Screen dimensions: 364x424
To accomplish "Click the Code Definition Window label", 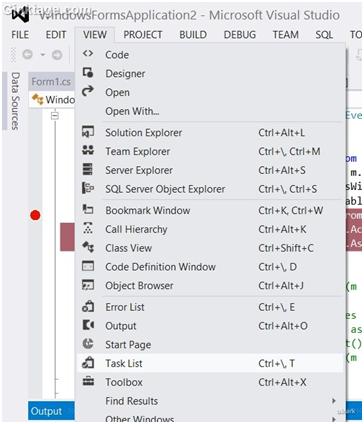I will point(161,267).
